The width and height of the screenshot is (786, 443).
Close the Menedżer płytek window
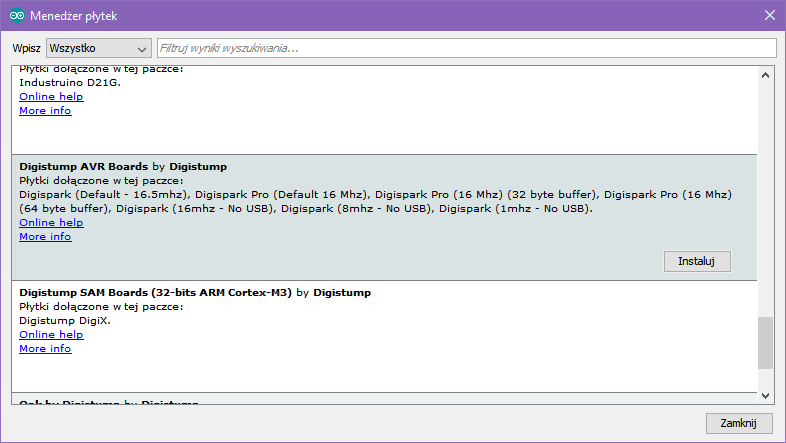click(x=768, y=15)
